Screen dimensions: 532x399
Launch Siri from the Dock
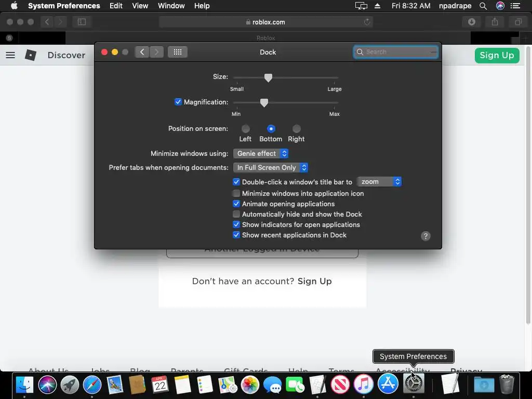[47, 385]
